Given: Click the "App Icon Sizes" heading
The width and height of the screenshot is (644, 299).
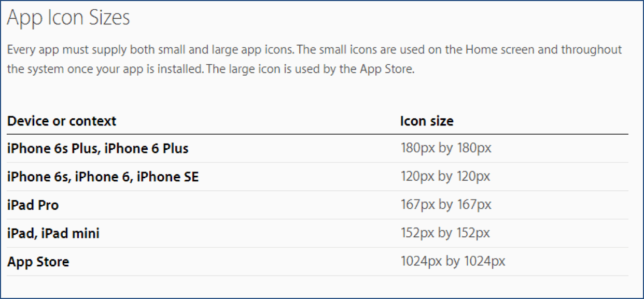Looking at the screenshot, I should click(68, 19).
